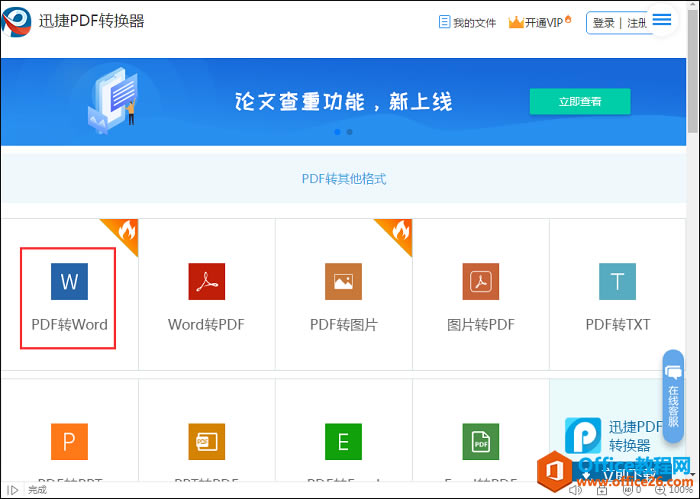Open the hamburger menu icon
Viewport: 700px width, 499px height.
[662, 20]
